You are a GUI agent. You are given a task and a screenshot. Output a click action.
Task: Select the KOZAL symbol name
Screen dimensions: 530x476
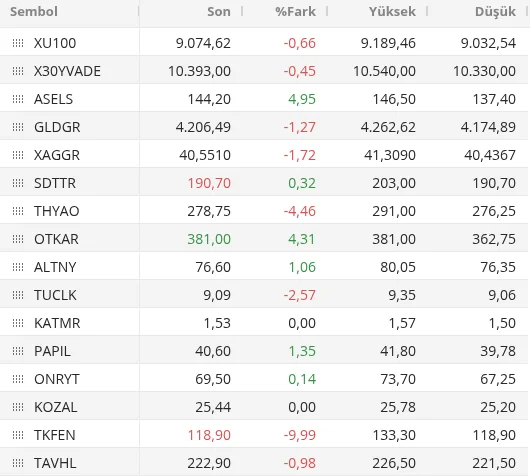tap(56, 407)
